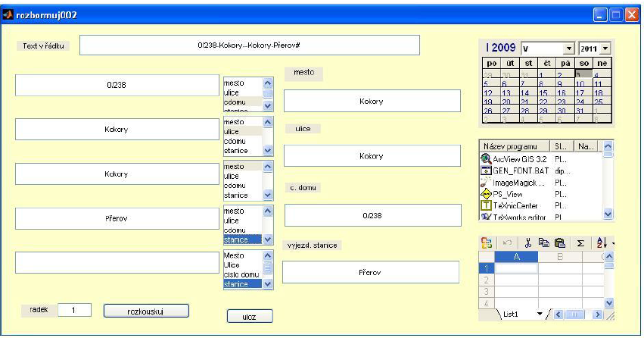Click cell A1 in the spreadsheet
This screenshot has width=644, height=338.
[515, 268]
